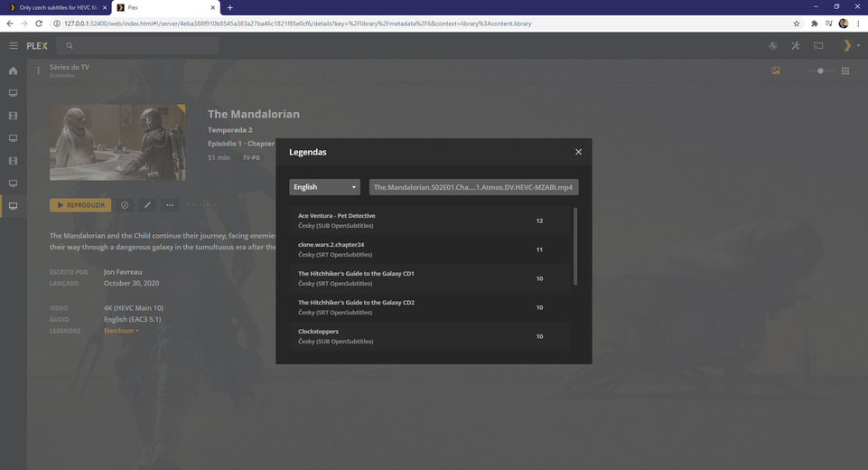
Task: Click the English (EAC3 5.1) audio value
Action: tap(132, 319)
